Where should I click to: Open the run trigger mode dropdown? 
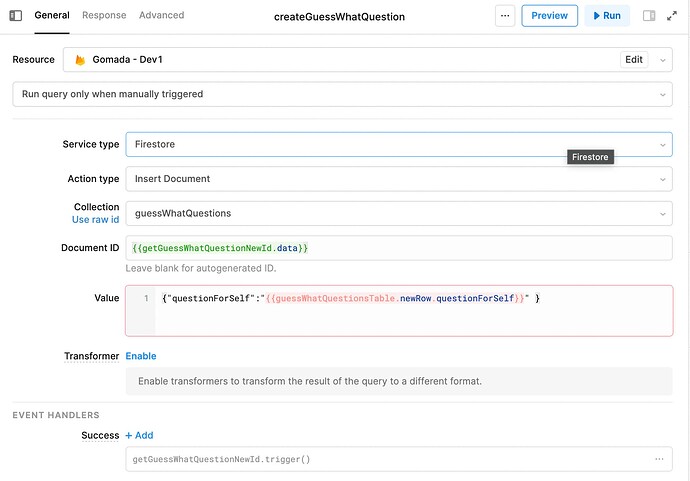(x=342, y=94)
